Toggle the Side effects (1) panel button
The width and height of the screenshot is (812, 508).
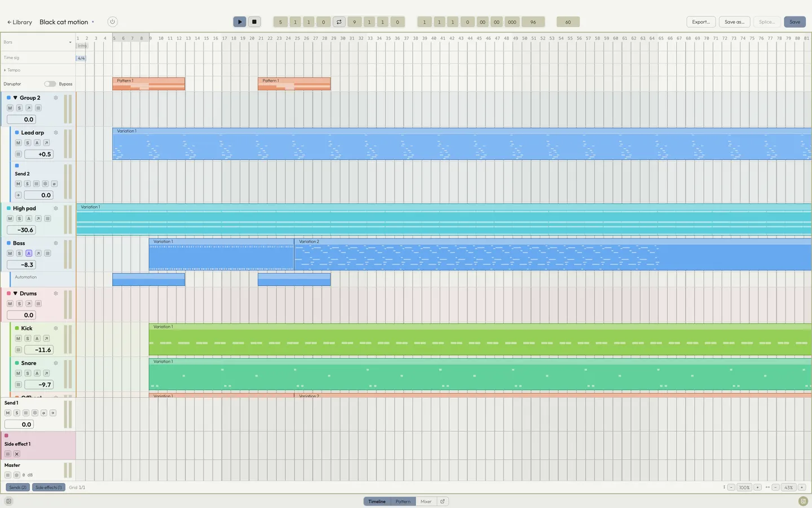tap(48, 487)
